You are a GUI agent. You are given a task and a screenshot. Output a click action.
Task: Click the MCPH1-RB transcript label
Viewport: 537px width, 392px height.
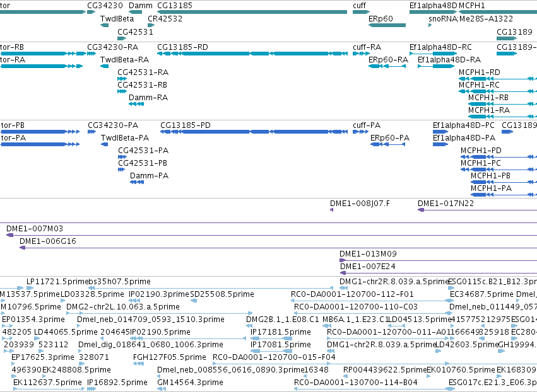[488, 98]
